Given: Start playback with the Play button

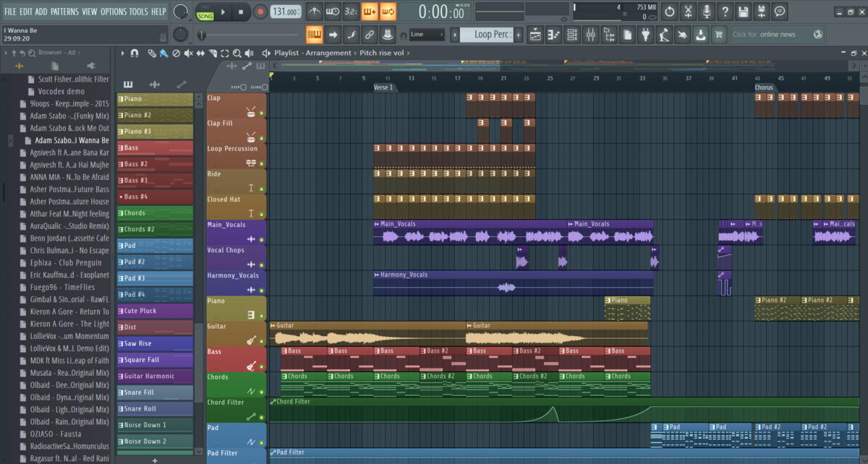Looking at the screenshot, I should pyautogui.click(x=224, y=12).
